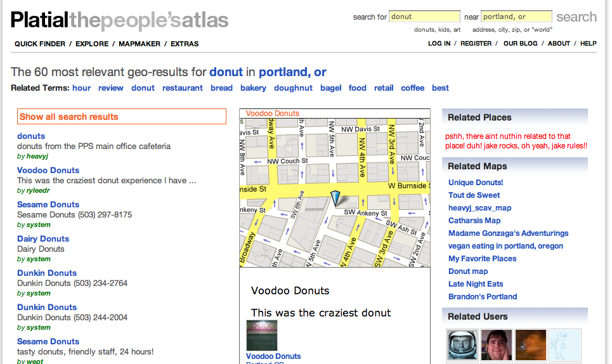Screen dimensions: 612x364
Task: Open Sesame Donuts result described as tasty donuts
Action: coord(48,342)
